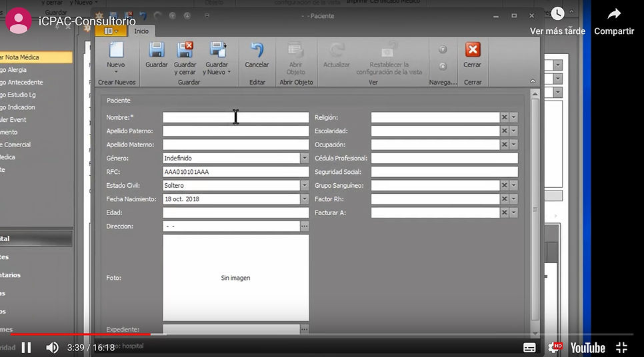Screen dimensions: 644x357
Task: Select the Inicio ribbon tab
Action: tap(141, 31)
